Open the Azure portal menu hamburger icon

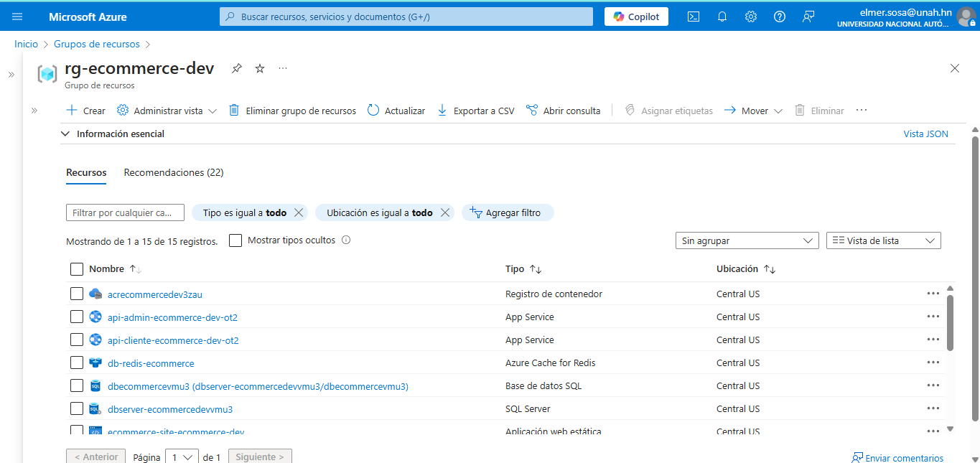(17, 16)
